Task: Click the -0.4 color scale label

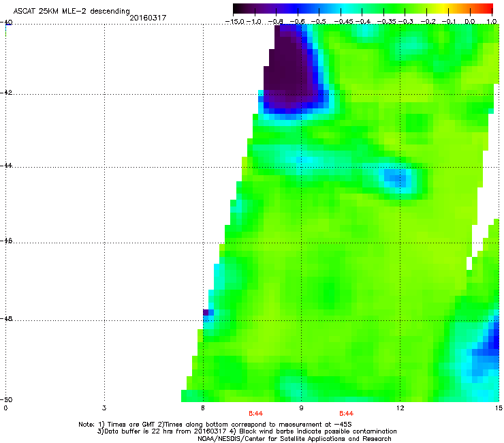Action: tap(363, 22)
